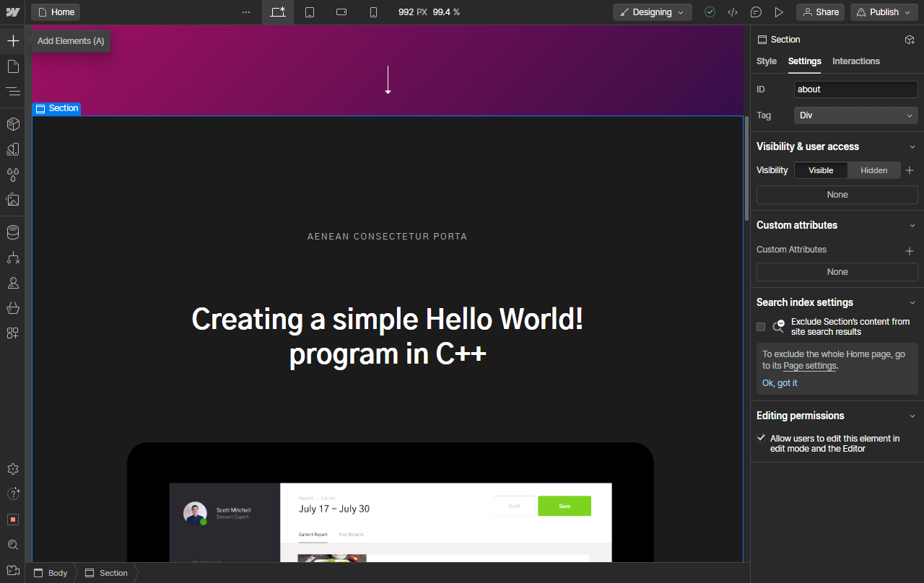Open the Components cube icon in sidebar
This screenshot has width=924, height=583.
pyautogui.click(x=13, y=124)
